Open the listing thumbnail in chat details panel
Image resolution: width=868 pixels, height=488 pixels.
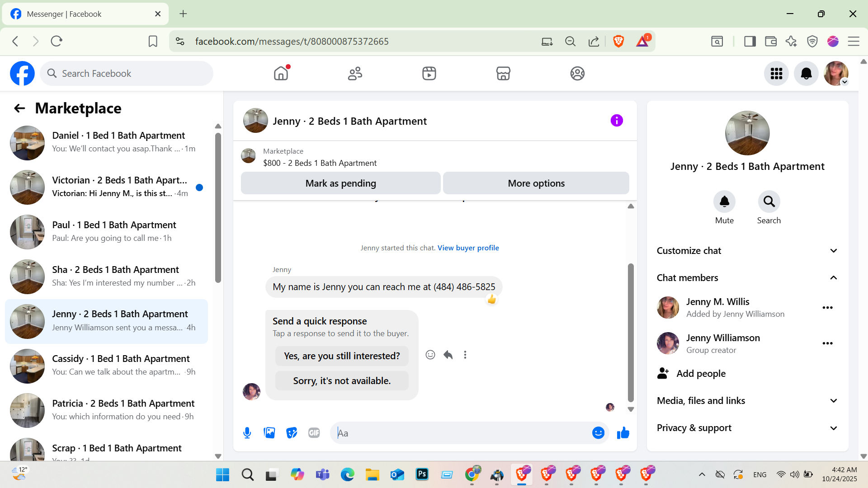pyautogui.click(x=747, y=133)
